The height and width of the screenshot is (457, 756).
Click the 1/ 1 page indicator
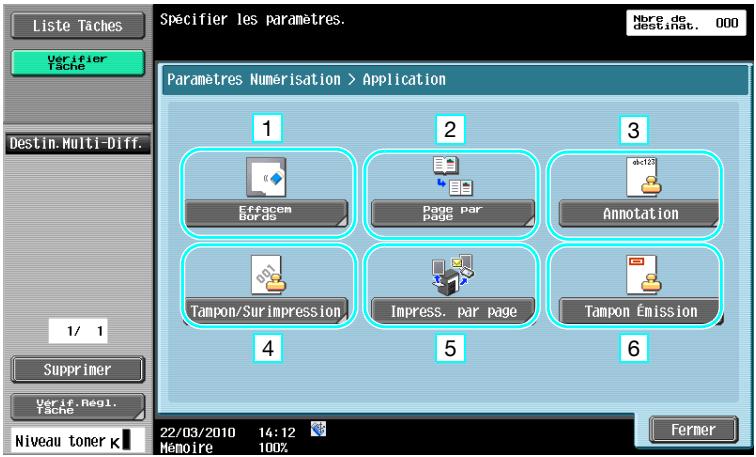(78, 331)
